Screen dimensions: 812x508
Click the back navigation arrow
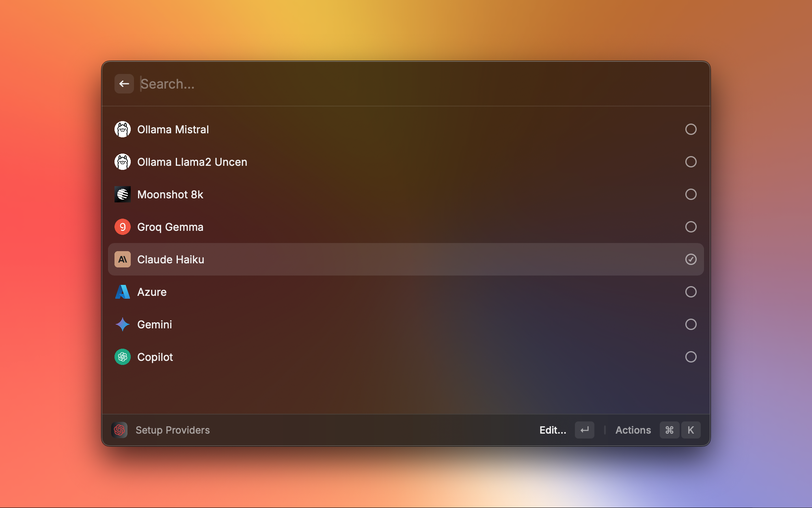point(124,83)
